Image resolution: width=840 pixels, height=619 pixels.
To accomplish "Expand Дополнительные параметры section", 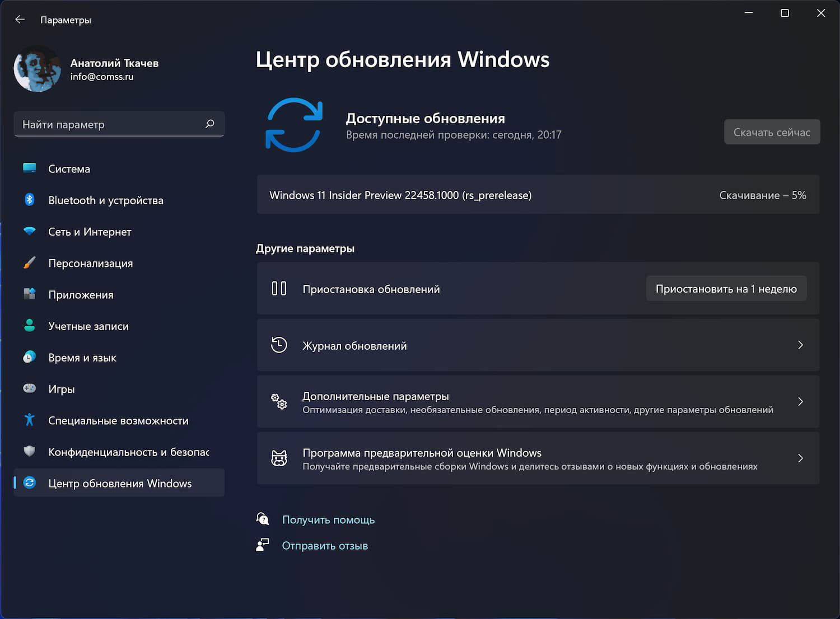I will click(x=538, y=401).
